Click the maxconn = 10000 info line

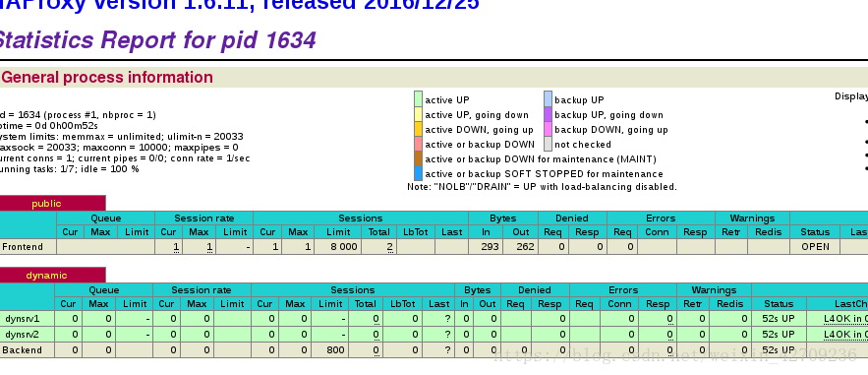tap(119, 148)
